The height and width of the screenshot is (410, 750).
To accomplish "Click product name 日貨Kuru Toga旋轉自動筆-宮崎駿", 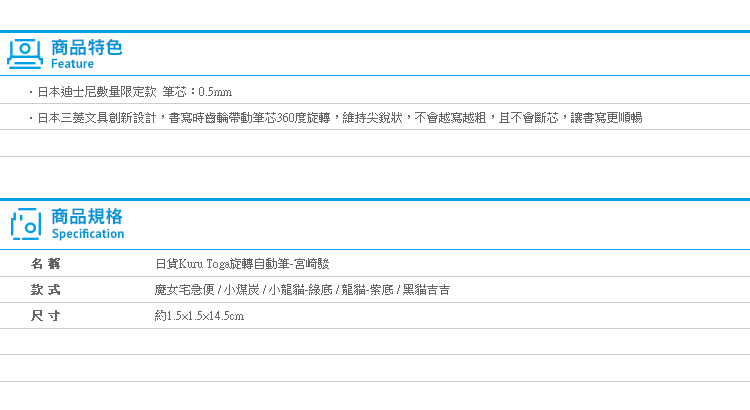I will pyautogui.click(x=242, y=264).
